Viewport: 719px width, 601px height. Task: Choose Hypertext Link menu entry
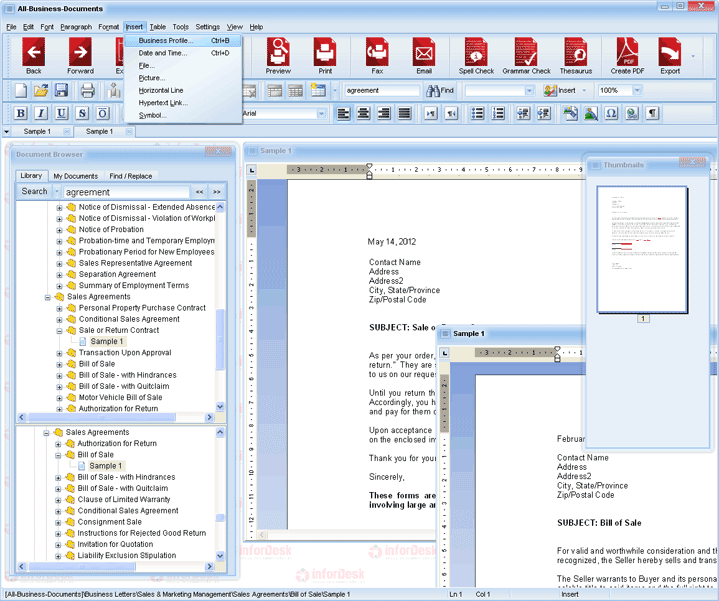[x=183, y=103]
